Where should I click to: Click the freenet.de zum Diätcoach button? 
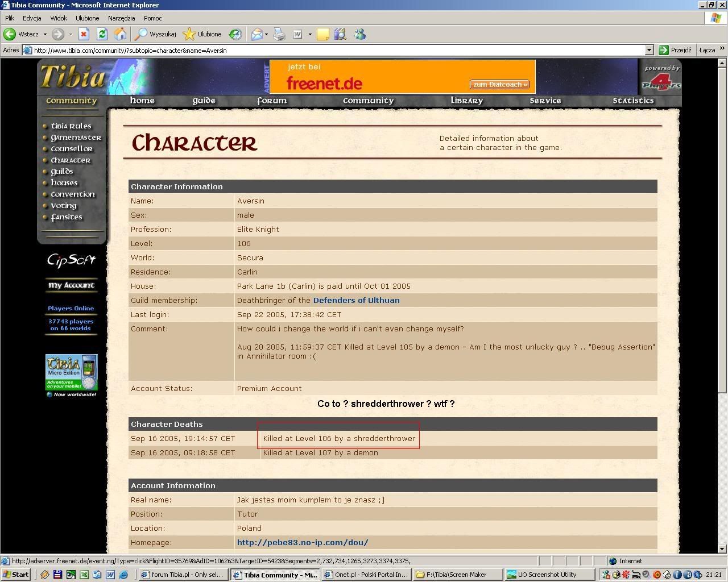(499, 84)
